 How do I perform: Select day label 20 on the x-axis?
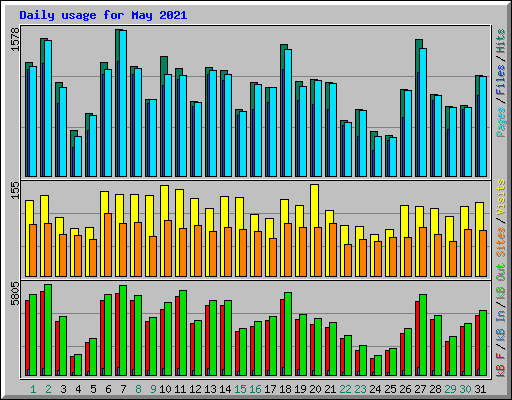tap(315, 389)
